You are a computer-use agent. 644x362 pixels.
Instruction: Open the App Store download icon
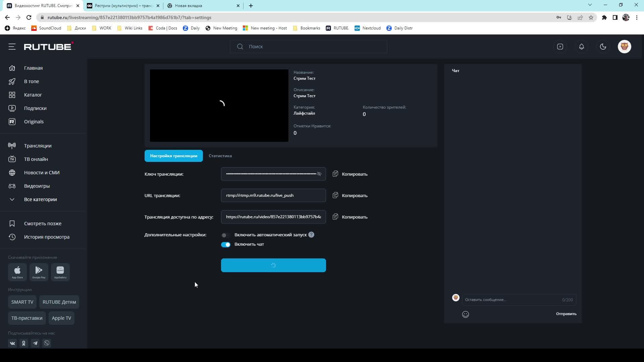pos(17,271)
